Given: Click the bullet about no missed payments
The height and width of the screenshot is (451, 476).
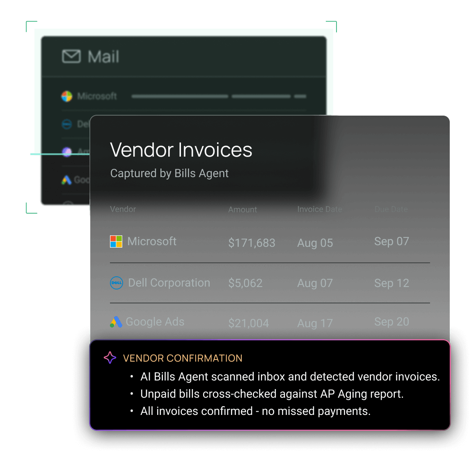Looking at the screenshot, I should coord(256,411).
